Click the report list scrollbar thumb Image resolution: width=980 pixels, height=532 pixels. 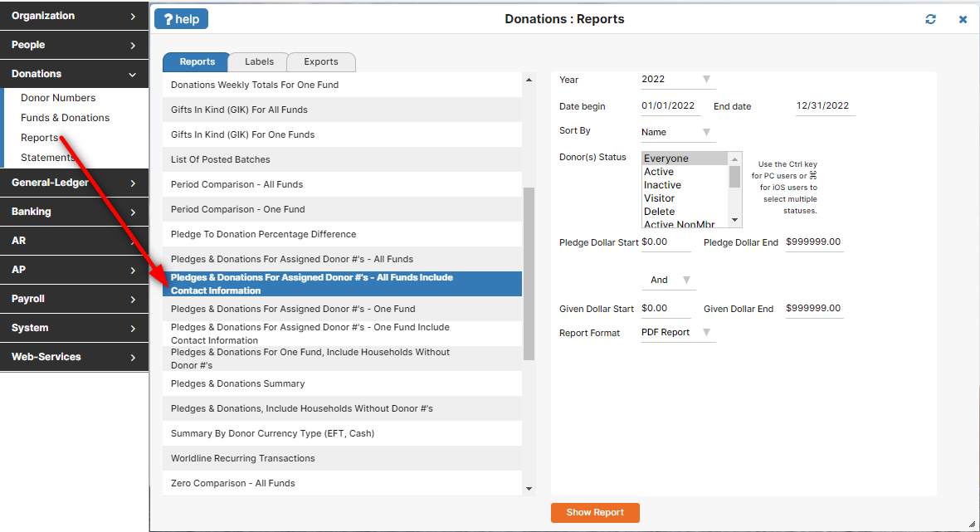pyautogui.click(x=529, y=274)
